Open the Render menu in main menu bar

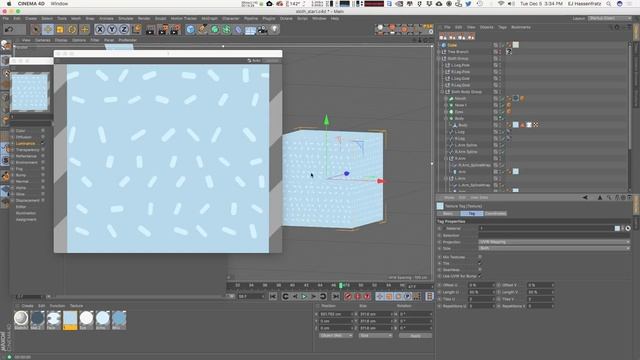[144, 18]
